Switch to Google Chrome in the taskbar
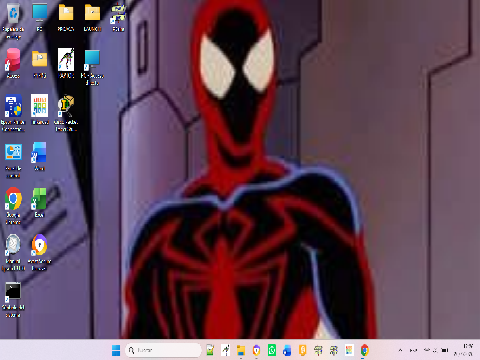This screenshot has height=360, width=480. point(365,350)
